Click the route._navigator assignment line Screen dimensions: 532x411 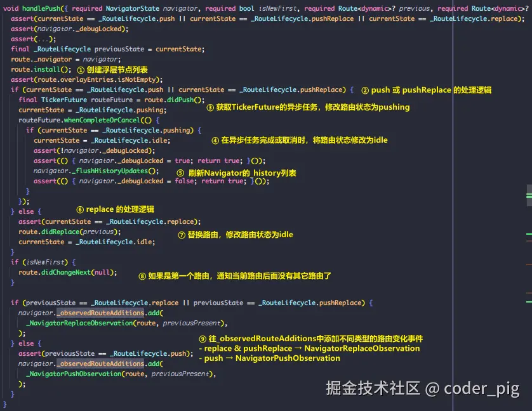[66, 60]
